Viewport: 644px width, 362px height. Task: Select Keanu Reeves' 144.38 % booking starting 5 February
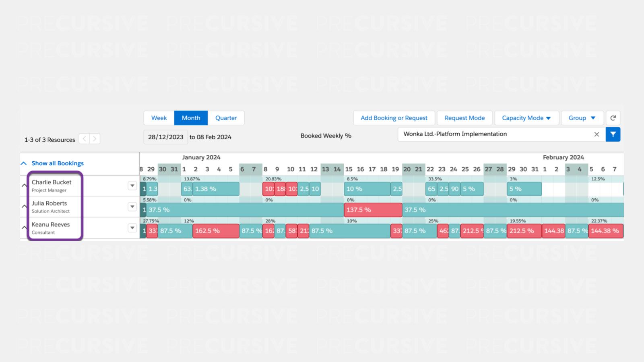coord(606,231)
